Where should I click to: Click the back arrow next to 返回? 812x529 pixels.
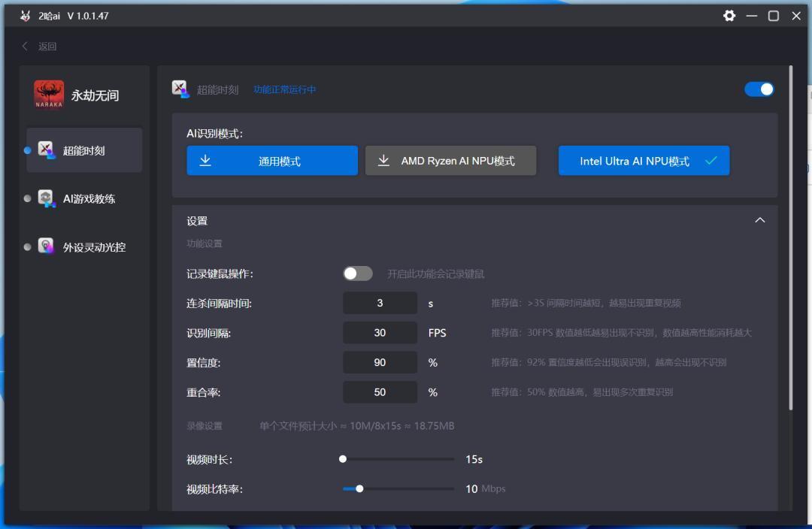(x=24, y=46)
